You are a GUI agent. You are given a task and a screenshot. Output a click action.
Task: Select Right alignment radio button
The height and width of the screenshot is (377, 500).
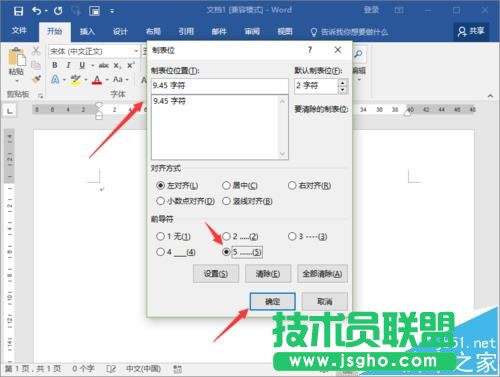pos(292,185)
